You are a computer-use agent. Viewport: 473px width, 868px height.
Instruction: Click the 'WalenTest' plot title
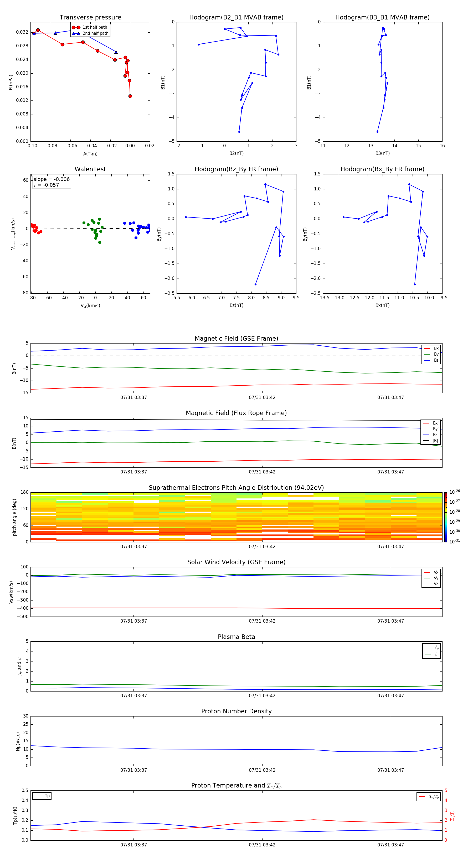(90, 169)
